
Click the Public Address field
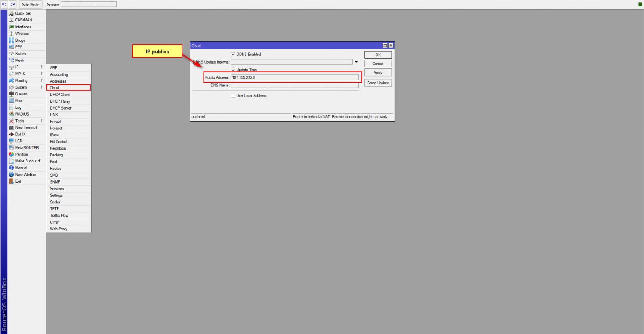coord(295,77)
